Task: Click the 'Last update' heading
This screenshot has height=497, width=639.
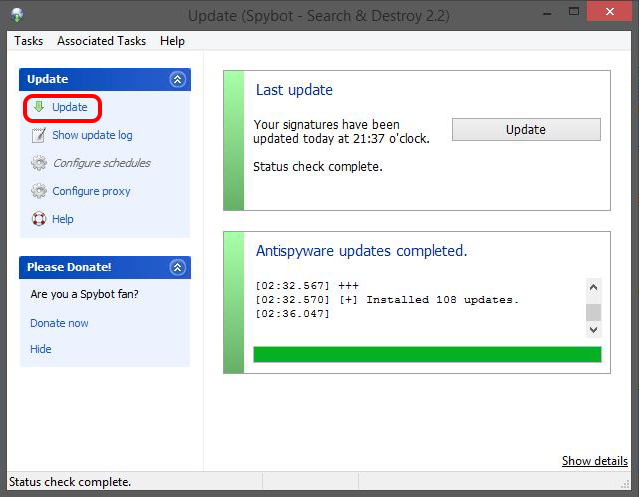Action: click(294, 90)
